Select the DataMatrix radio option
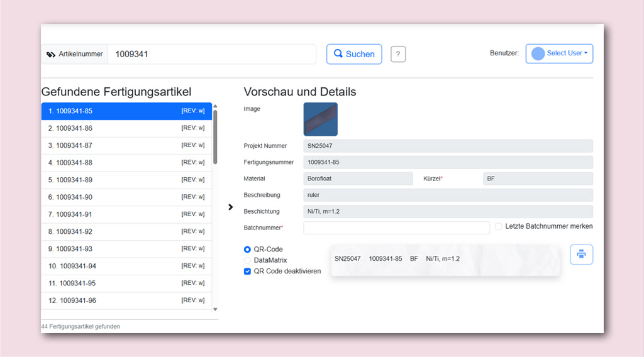Screen dimensions: 644x357 247,260
